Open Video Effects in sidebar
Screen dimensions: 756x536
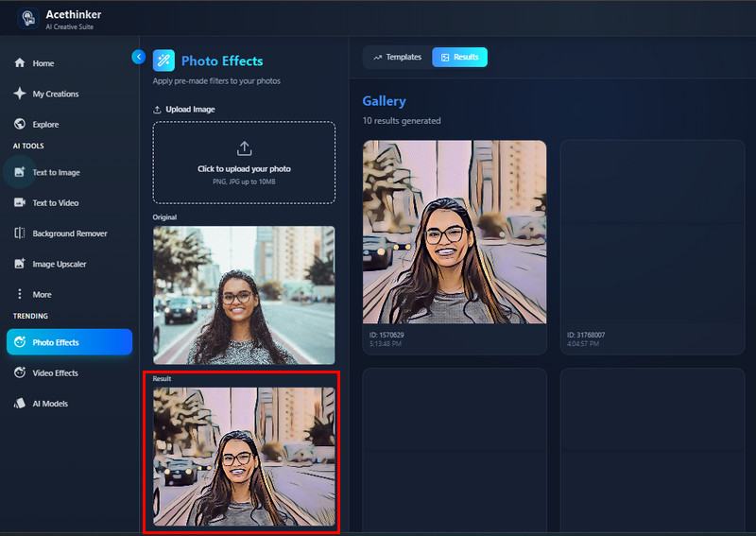[55, 373]
